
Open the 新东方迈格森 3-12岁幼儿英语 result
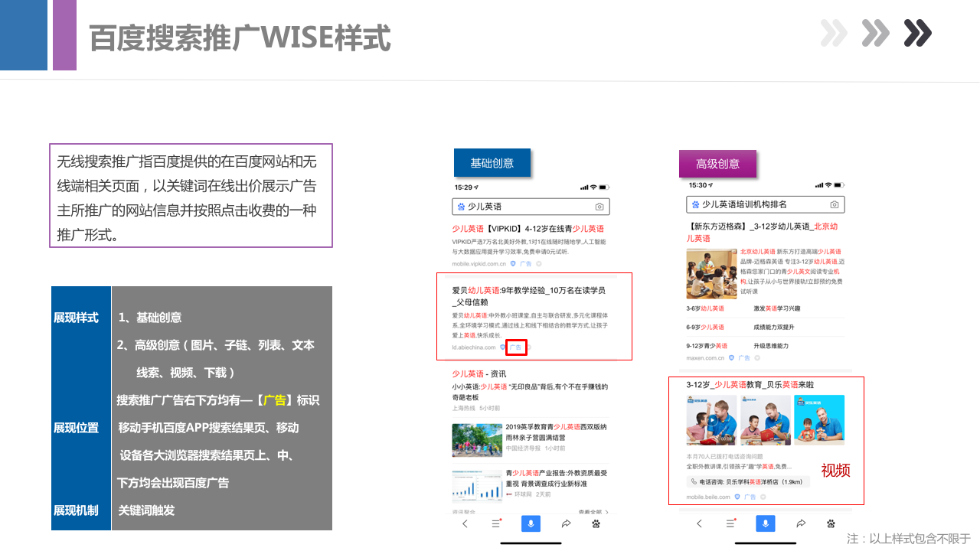pos(763,233)
